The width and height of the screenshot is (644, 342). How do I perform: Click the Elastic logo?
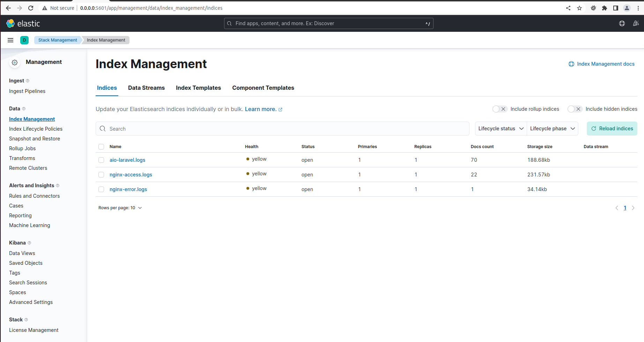tap(23, 23)
